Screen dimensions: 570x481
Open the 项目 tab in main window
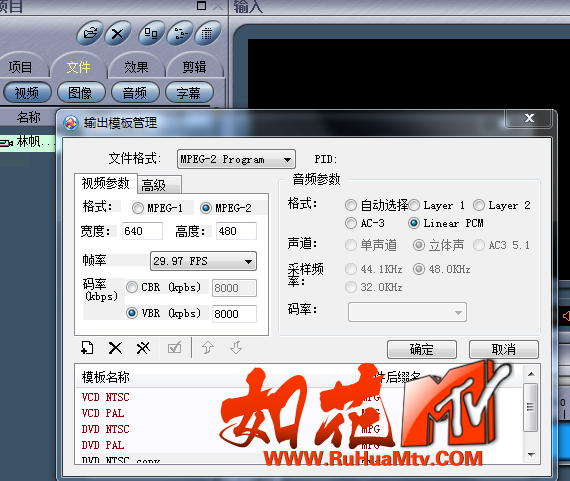point(21,67)
